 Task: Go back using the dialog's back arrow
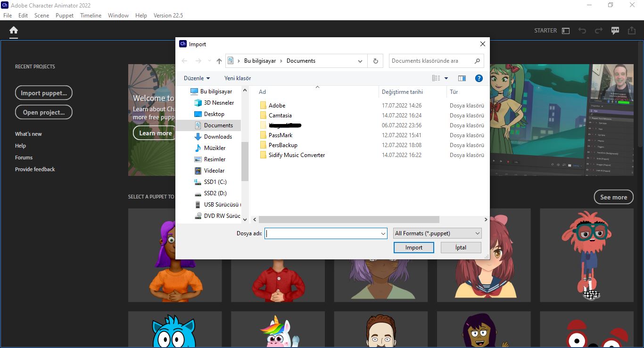pos(184,61)
